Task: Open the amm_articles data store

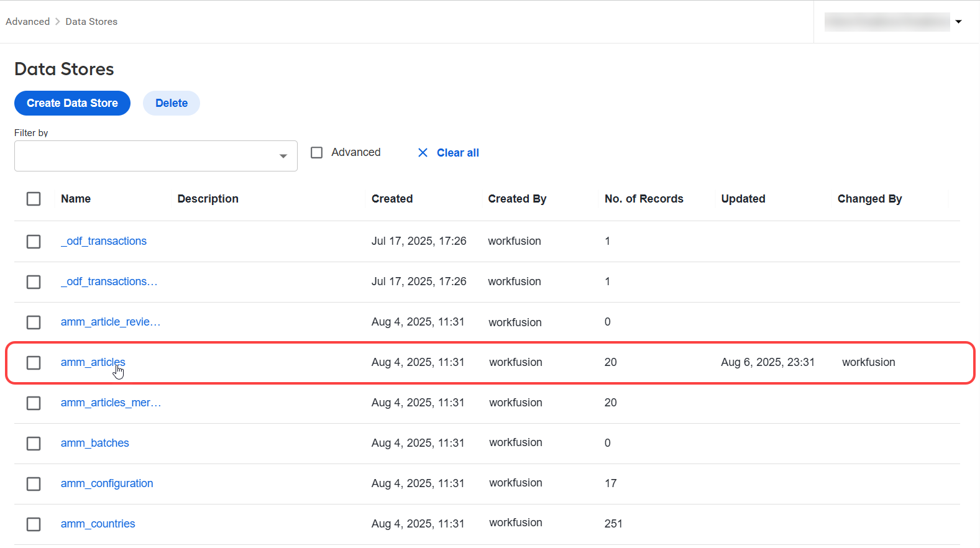Action: (x=93, y=362)
